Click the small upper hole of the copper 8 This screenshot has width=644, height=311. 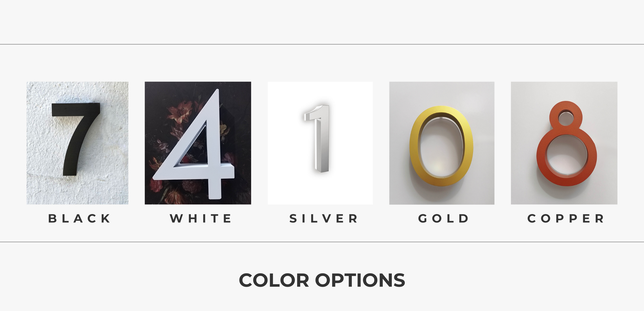pyautogui.click(x=566, y=118)
